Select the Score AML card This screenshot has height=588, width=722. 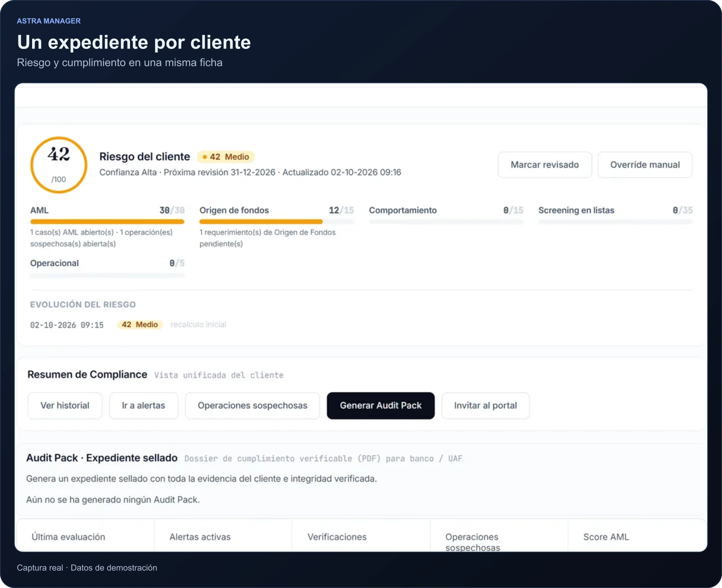click(x=637, y=535)
